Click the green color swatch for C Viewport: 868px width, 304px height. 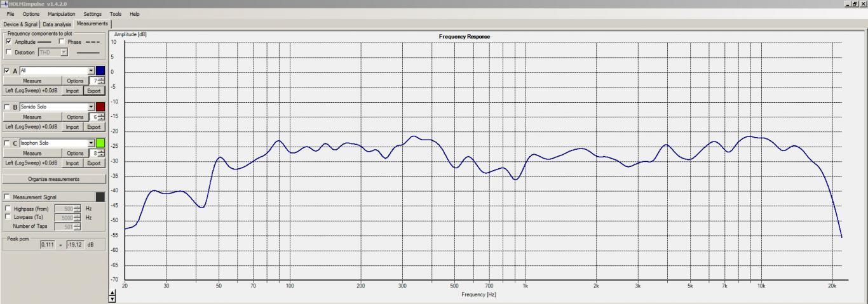100,143
